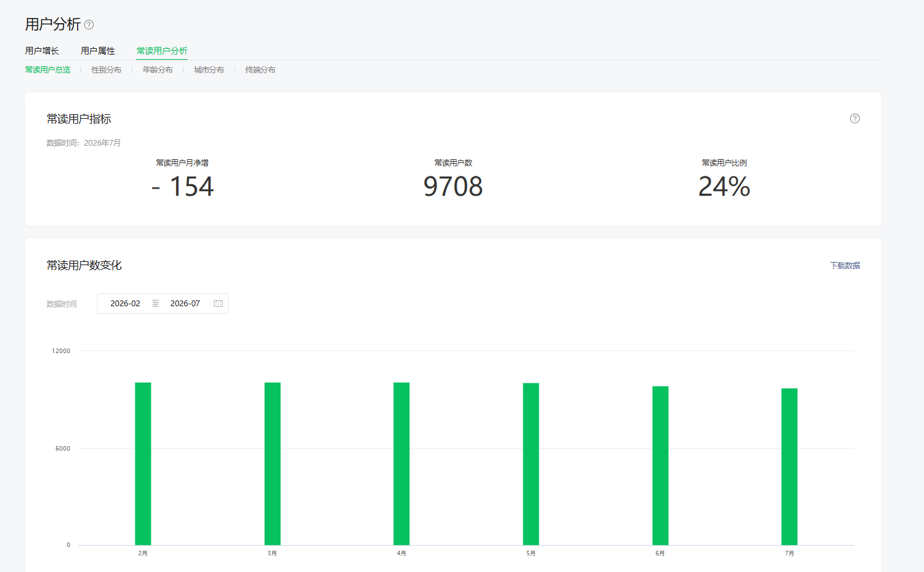Click help icon next to 用户分析 title
Viewport: 924px width, 572px height.
[89, 25]
